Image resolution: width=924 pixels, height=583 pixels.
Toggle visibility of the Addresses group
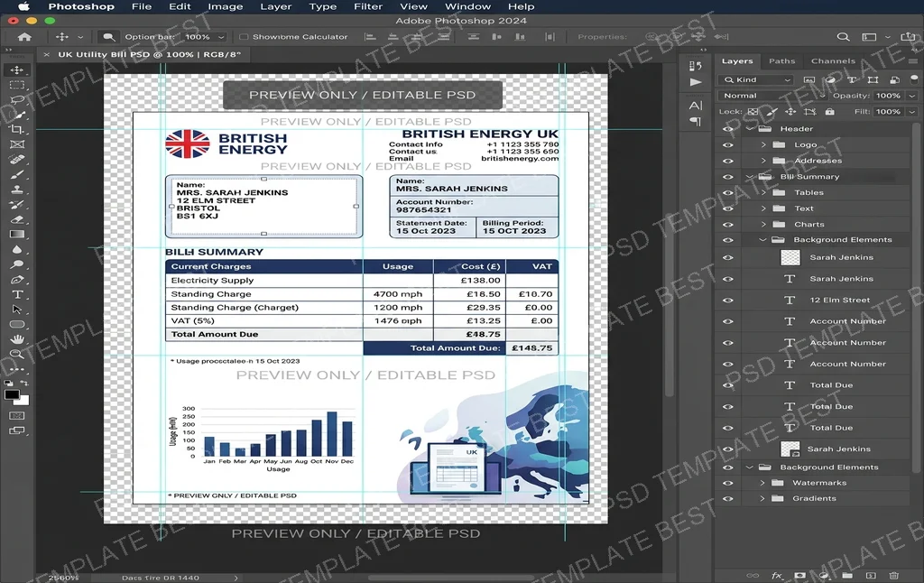click(728, 161)
